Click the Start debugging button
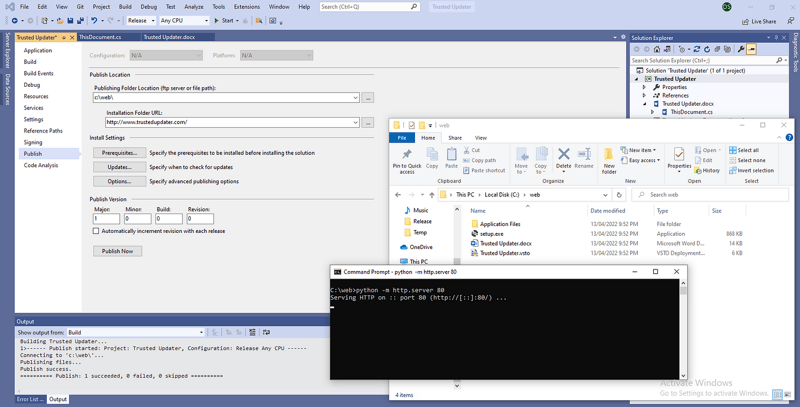This screenshot has width=800, height=407. point(224,20)
